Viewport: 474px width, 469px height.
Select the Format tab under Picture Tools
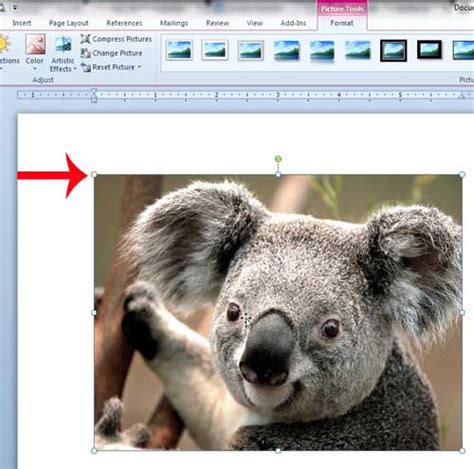pyautogui.click(x=342, y=23)
